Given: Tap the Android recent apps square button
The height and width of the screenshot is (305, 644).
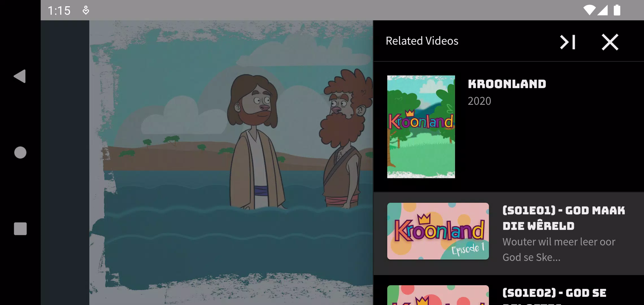Looking at the screenshot, I should pyautogui.click(x=20, y=229).
